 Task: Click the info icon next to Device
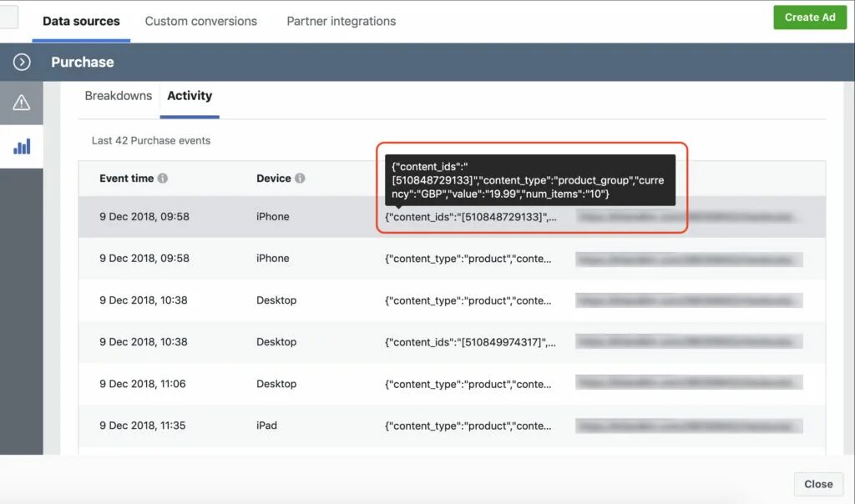click(x=300, y=179)
